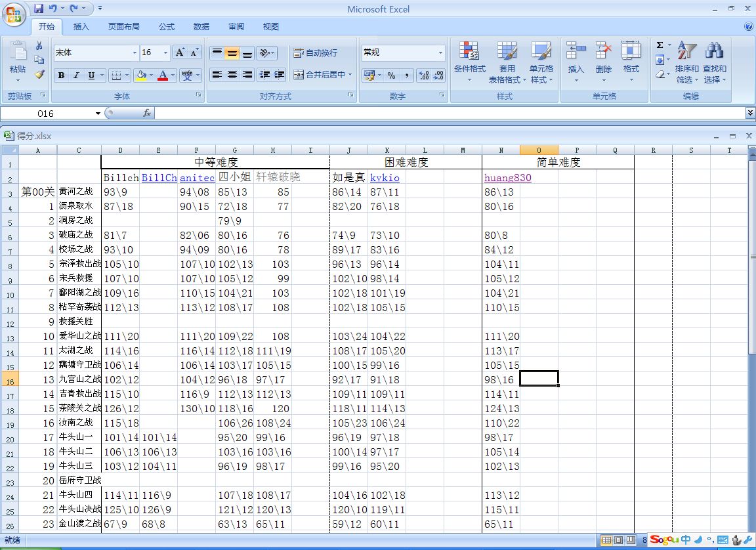The height and width of the screenshot is (550, 756).
Task: Toggle 自动换行 wrap text
Action: coord(315,53)
